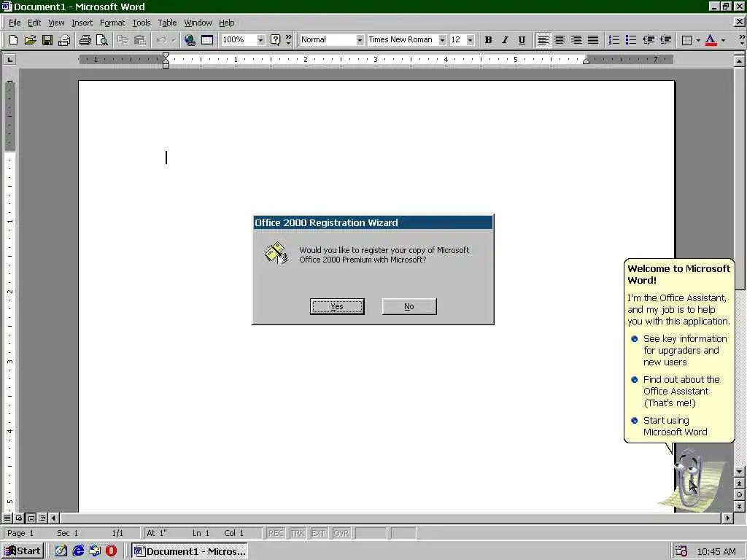Screen dimensions: 747x560
Task: Justify text alignment icon
Action: click(592, 40)
